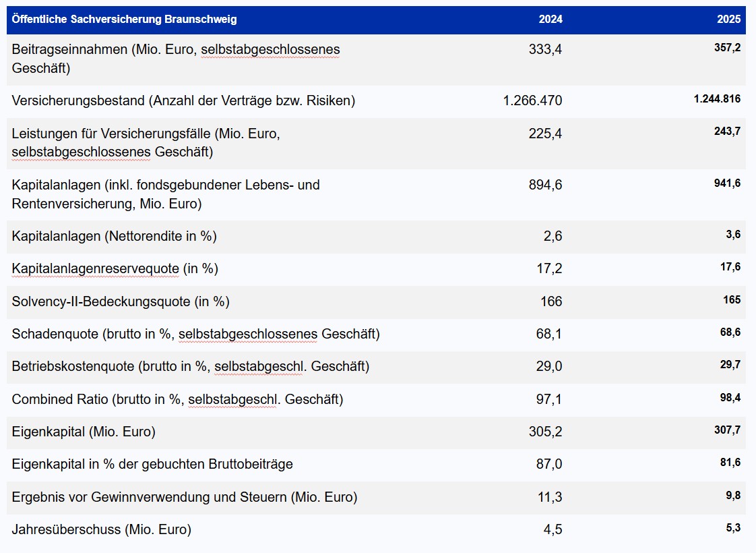Select Betriebskostenquote value 29,7
The width and height of the screenshot is (756, 553).
pyautogui.click(x=730, y=365)
